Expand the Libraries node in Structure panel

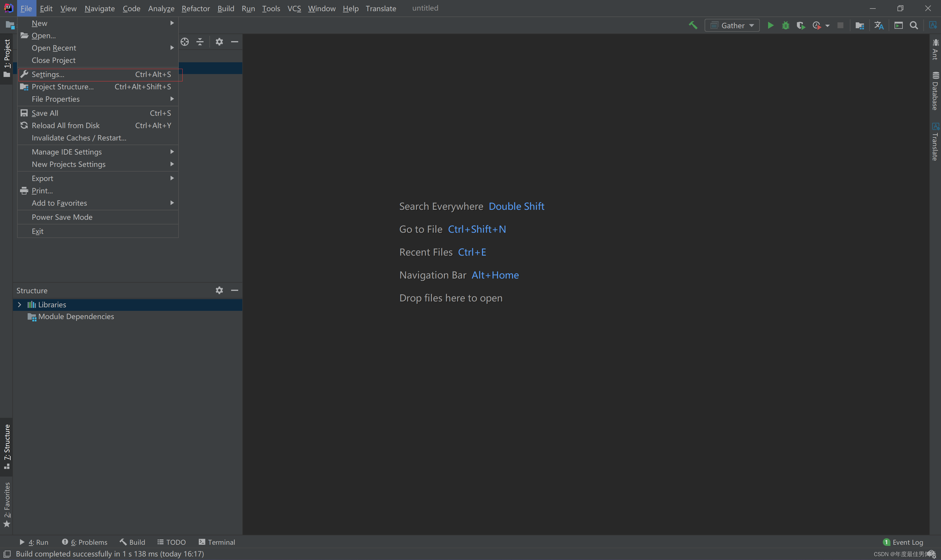19,304
